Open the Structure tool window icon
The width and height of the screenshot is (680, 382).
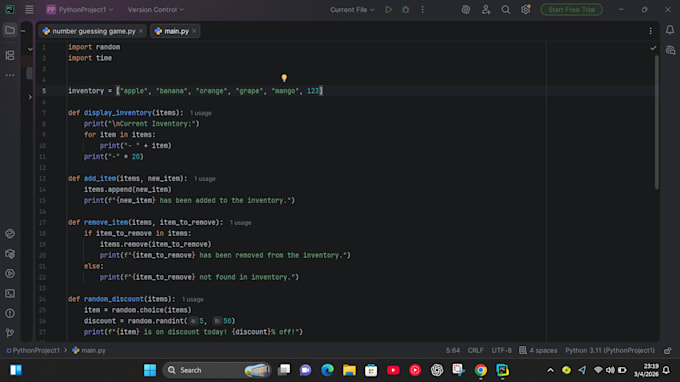(10, 55)
